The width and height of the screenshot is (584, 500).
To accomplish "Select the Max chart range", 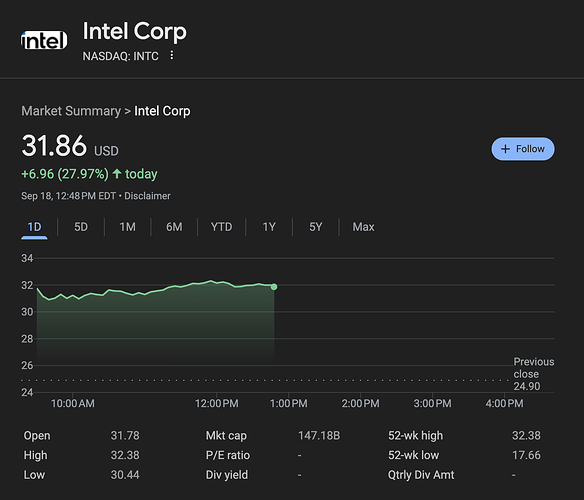I will point(363,227).
